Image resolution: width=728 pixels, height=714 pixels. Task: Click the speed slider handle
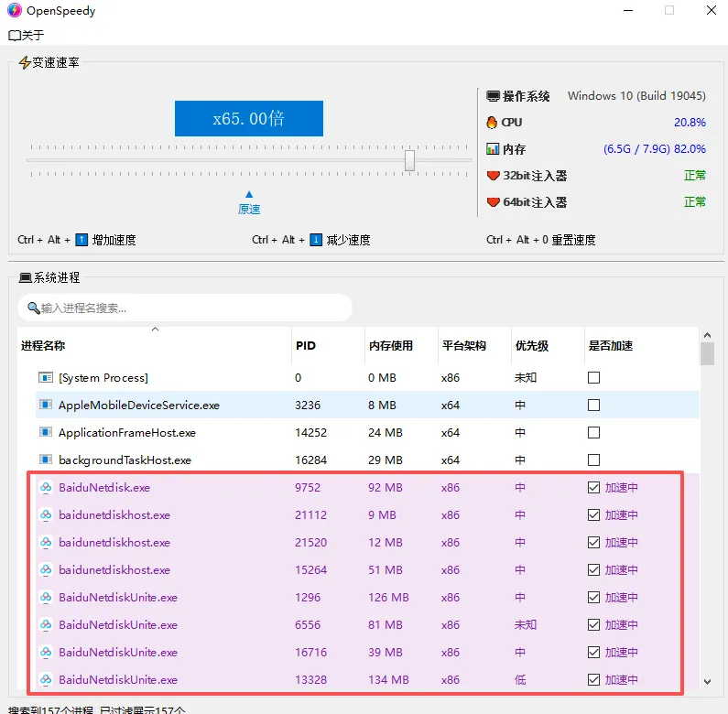point(409,160)
